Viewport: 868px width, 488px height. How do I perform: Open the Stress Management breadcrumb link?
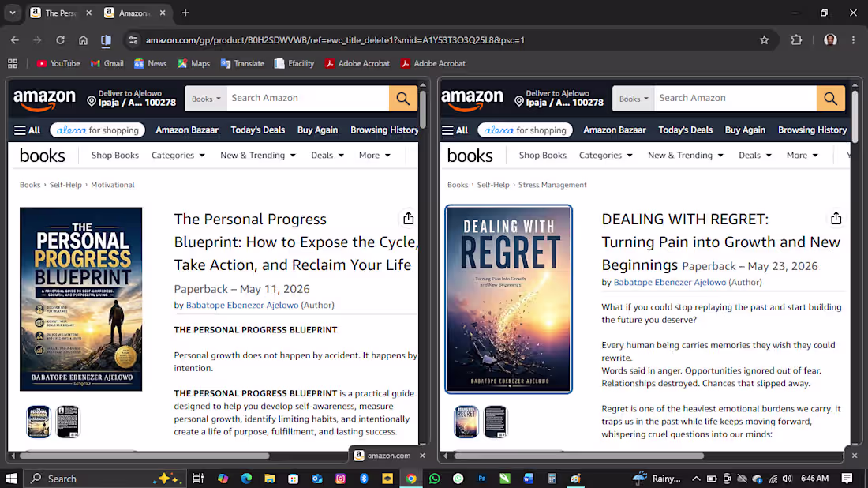pyautogui.click(x=552, y=185)
